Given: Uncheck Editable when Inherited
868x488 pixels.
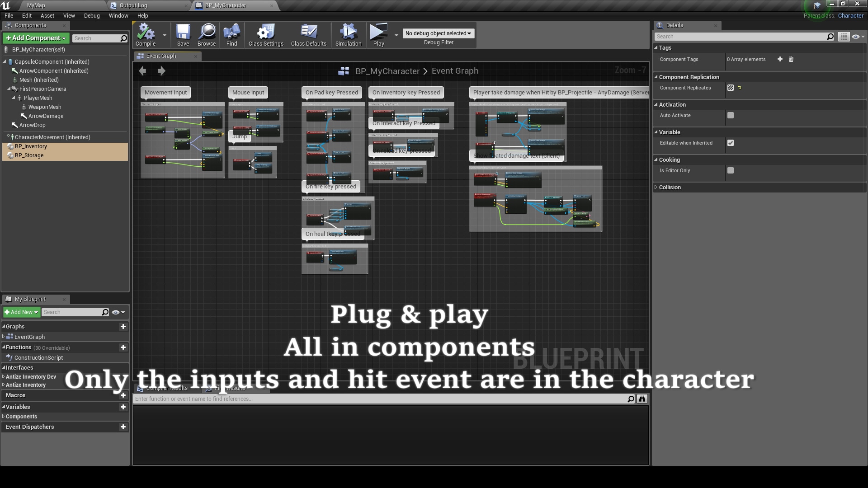Looking at the screenshot, I should pos(731,142).
